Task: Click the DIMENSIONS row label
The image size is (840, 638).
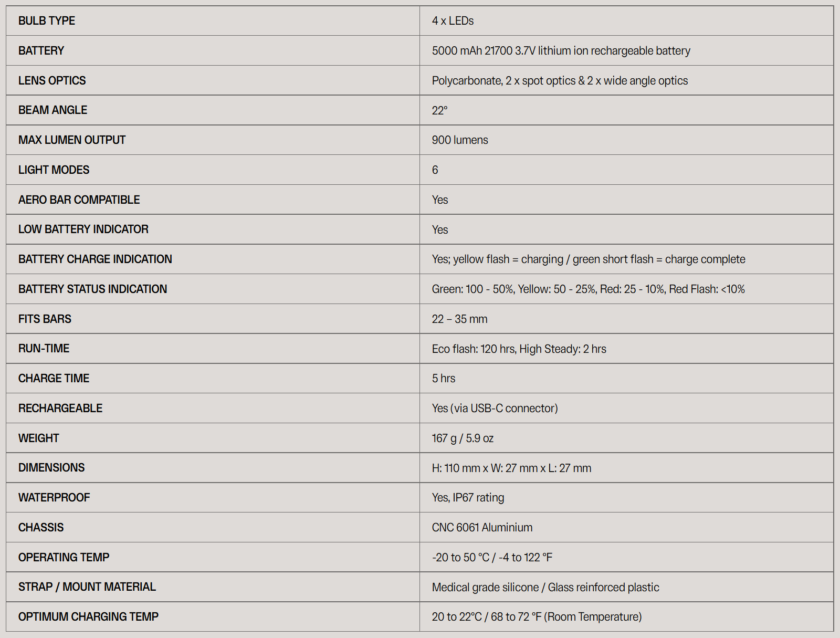Action: [x=51, y=468]
